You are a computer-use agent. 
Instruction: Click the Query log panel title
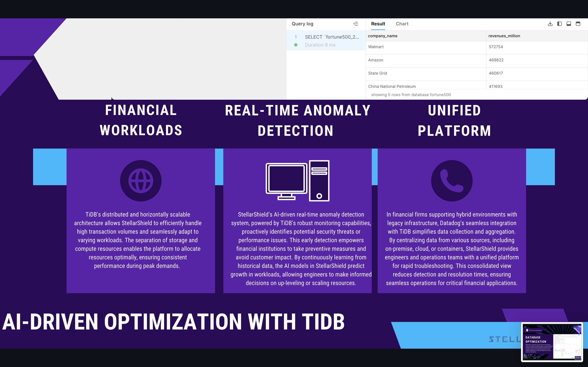[302, 24]
